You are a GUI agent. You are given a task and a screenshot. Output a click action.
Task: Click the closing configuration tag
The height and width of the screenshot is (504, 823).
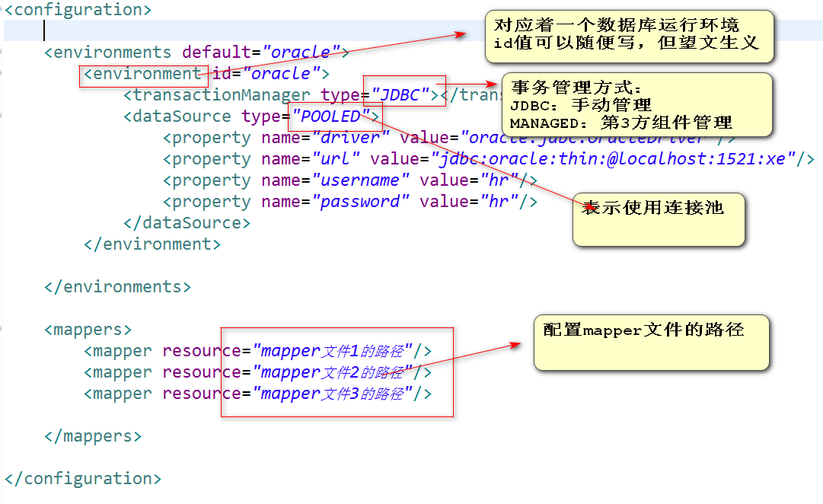coord(82,478)
